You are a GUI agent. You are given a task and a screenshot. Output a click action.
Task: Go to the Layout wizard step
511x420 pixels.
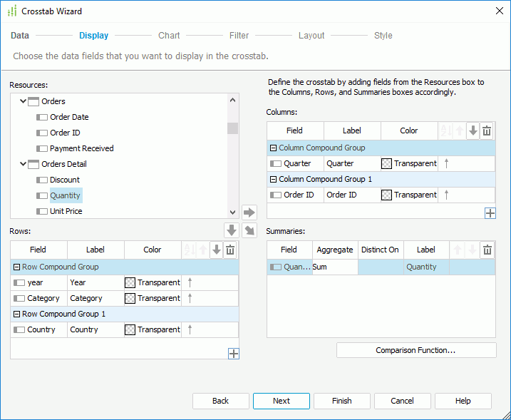311,35
